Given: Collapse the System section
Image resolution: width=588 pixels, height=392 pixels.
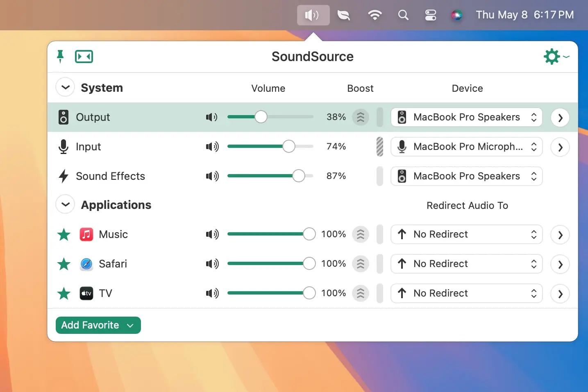Looking at the screenshot, I should [x=65, y=87].
